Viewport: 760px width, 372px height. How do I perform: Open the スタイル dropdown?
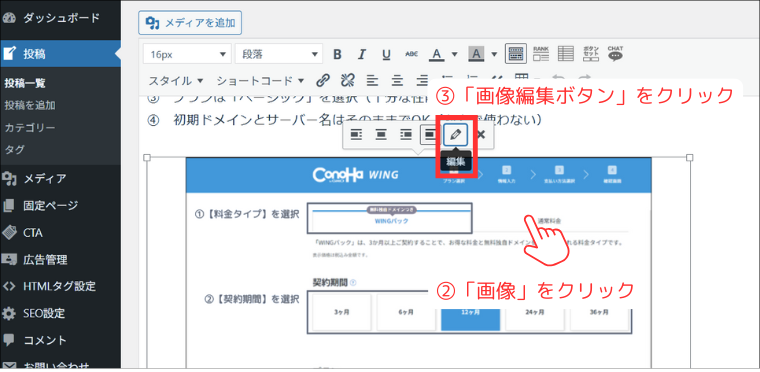pyautogui.click(x=175, y=80)
